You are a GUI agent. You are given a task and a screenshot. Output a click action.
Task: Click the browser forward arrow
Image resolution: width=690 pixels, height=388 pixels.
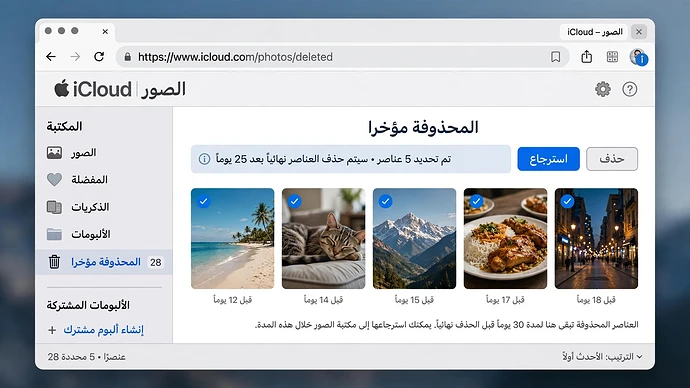pos(75,57)
